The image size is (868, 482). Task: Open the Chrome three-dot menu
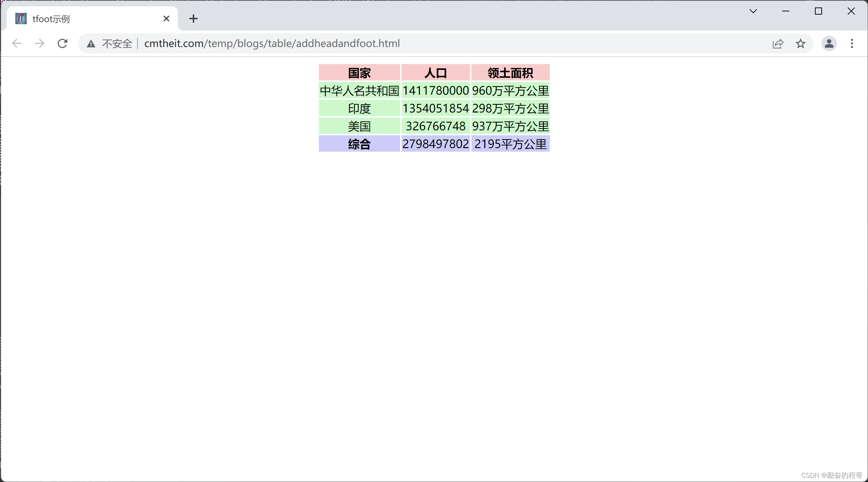point(852,43)
